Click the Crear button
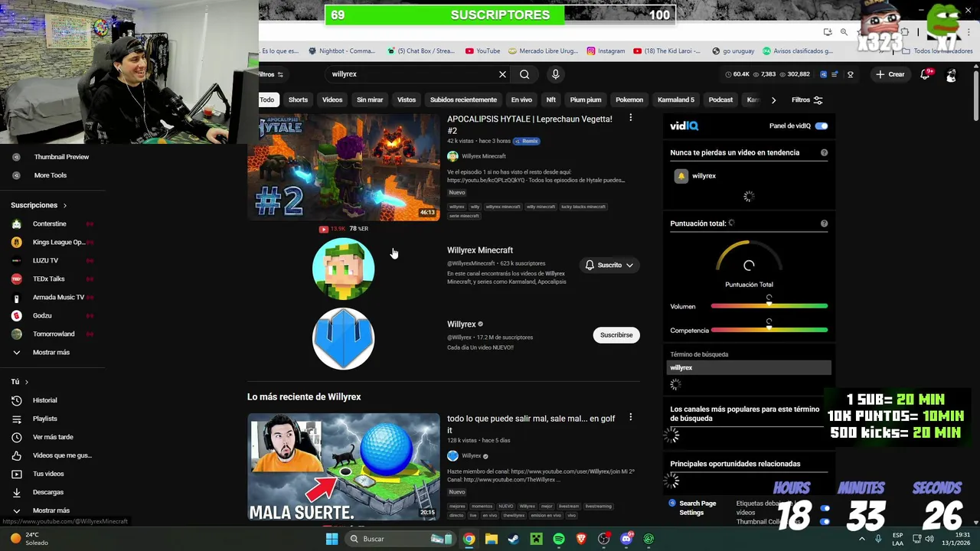980x551 pixels. pos(890,74)
